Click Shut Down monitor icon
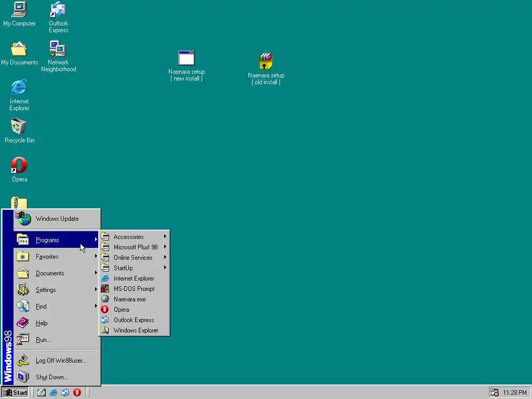 tap(23, 377)
